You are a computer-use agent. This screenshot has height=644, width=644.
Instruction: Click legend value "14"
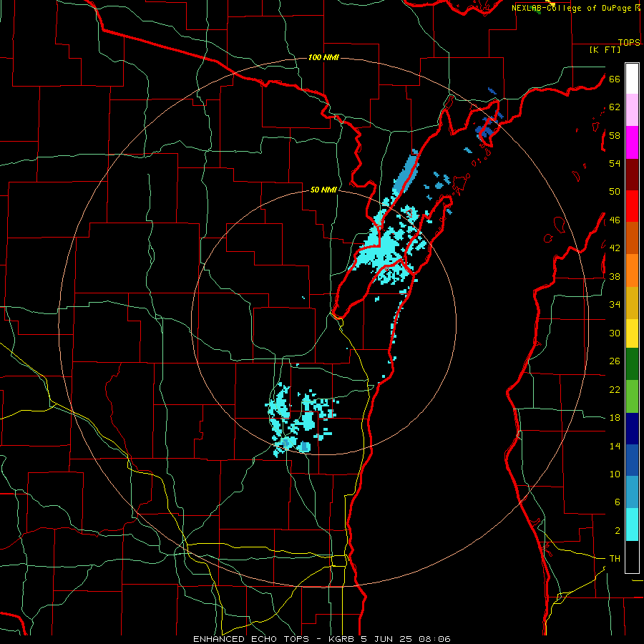[x=615, y=446]
